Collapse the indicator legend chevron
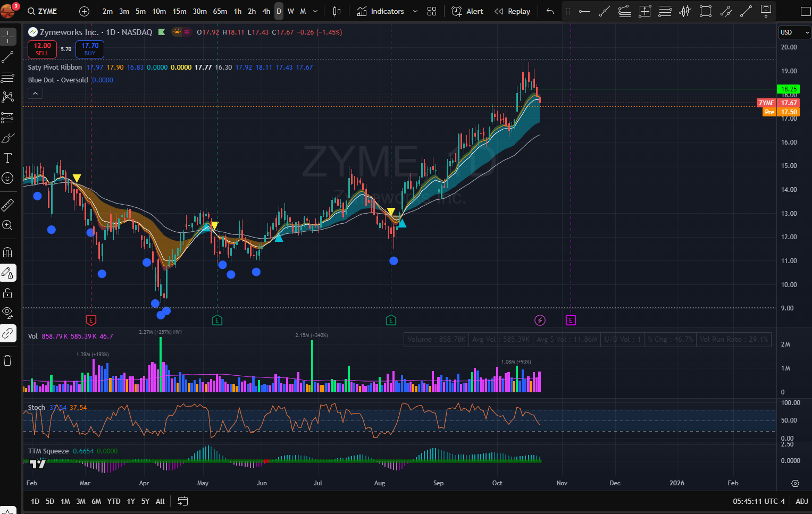Screen dimensions: 812x514 [35, 94]
